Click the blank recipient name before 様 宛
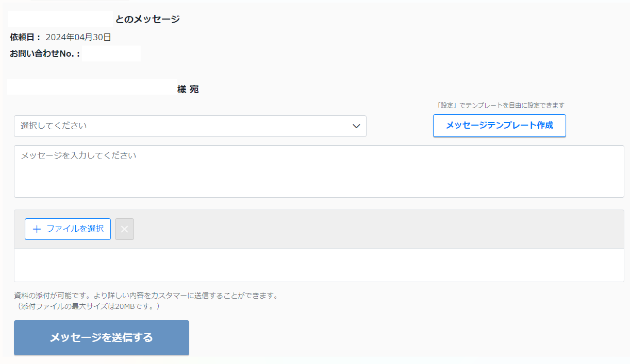Screen dimensions: 630x364 click(x=91, y=87)
